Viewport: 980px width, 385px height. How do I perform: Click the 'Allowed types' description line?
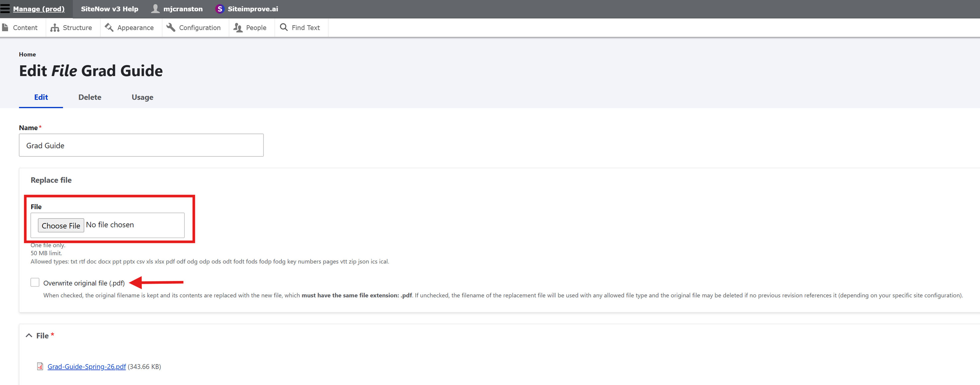(209, 261)
